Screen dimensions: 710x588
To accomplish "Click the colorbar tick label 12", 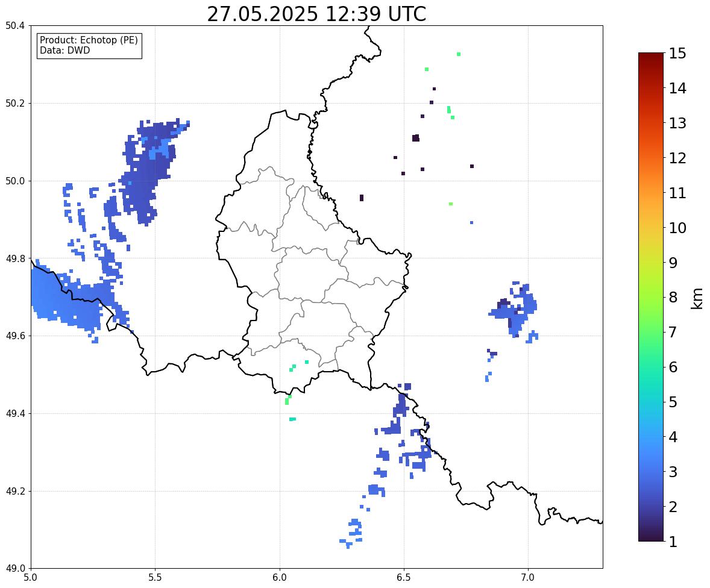I will click(677, 158).
